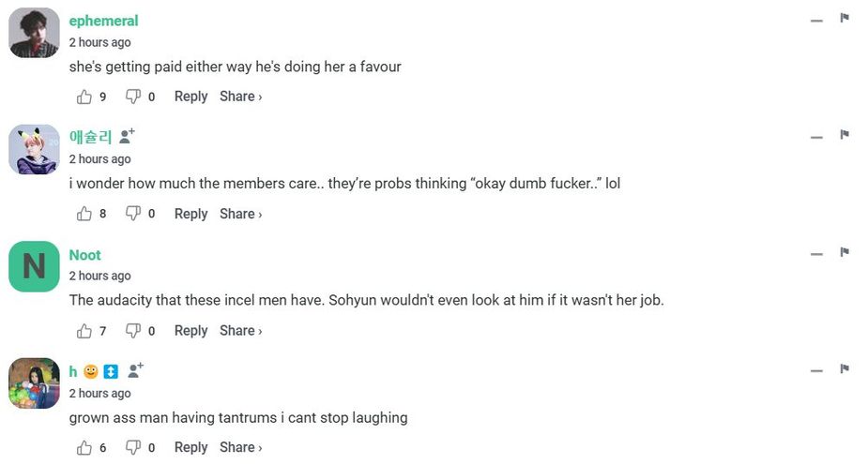Open Share dropdown under ephemeral's comment
This screenshot has height=464, width=868.
point(241,97)
